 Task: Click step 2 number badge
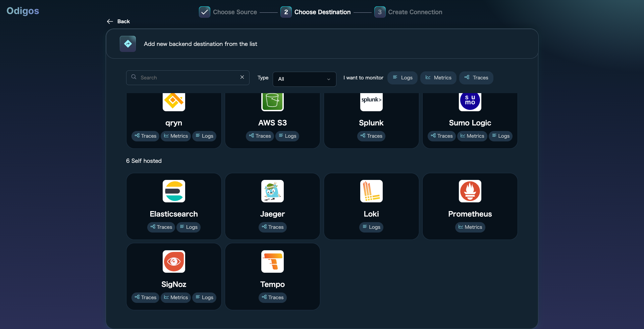[x=286, y=12]
